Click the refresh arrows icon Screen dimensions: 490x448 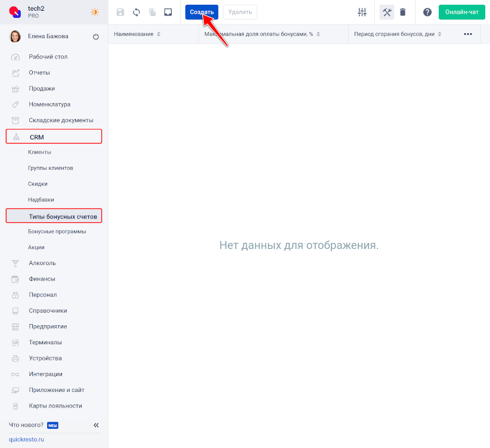137,12
